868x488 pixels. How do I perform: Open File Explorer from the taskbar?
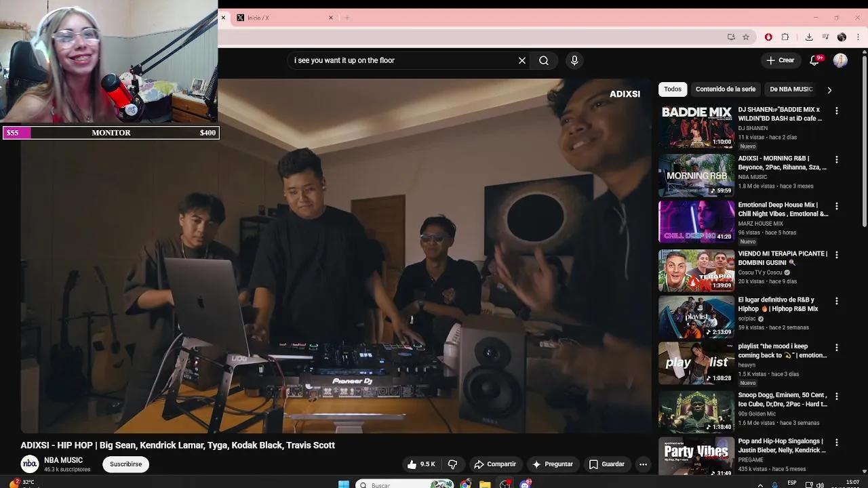485,484
